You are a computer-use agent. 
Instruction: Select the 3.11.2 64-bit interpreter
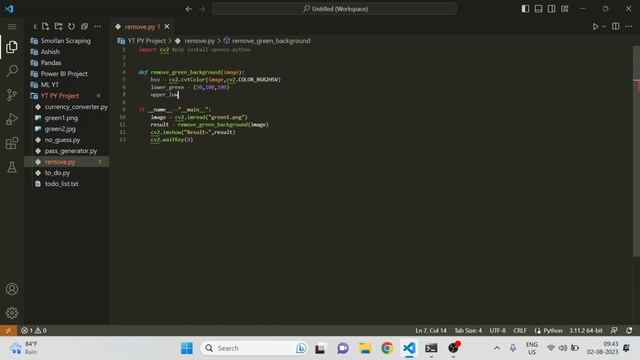tap(586, 330)
